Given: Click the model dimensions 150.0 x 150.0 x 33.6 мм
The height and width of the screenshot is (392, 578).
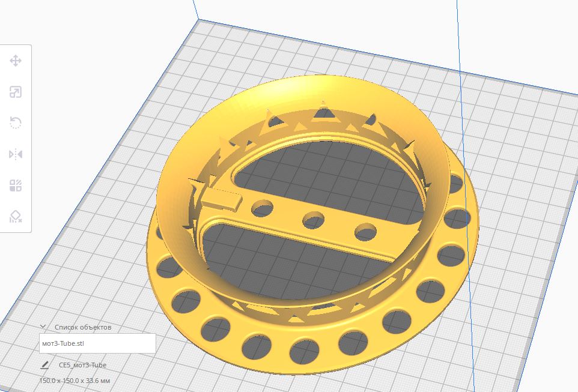Looking at the screenshot, I should click(75, 381).
